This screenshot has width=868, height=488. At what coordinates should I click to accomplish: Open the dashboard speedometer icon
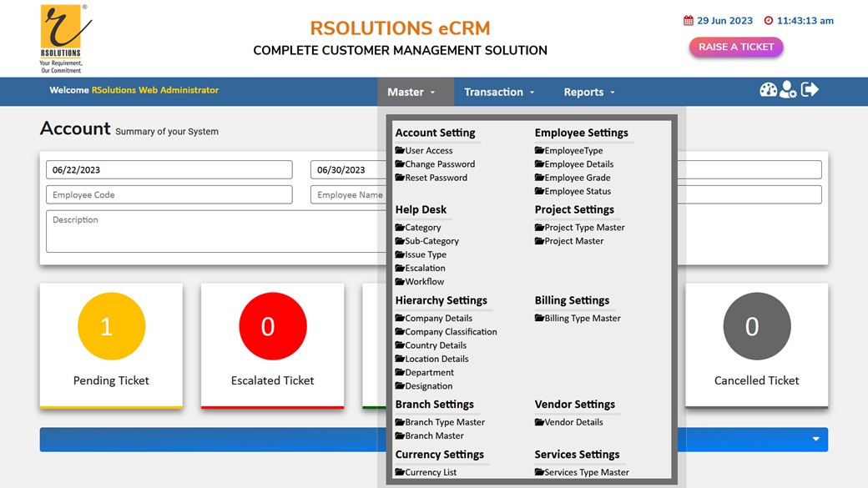pos(768,90)
